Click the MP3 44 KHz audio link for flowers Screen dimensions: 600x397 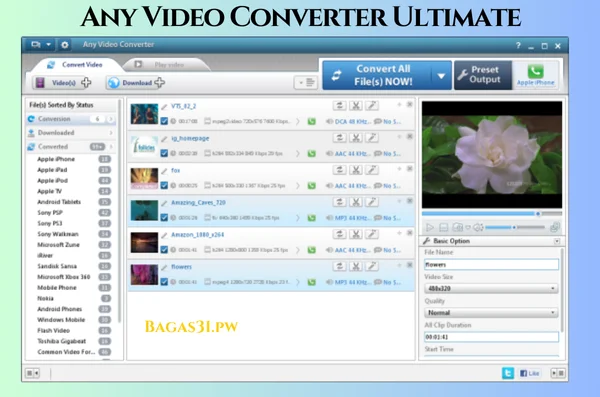click(348, 282)
